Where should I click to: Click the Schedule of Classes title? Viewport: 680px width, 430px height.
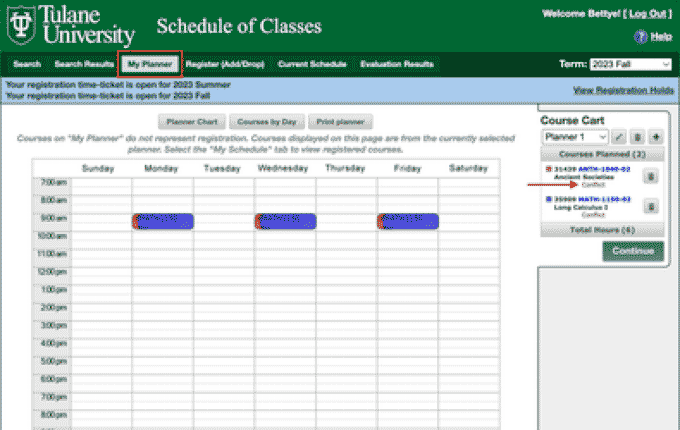coord(239,26)
